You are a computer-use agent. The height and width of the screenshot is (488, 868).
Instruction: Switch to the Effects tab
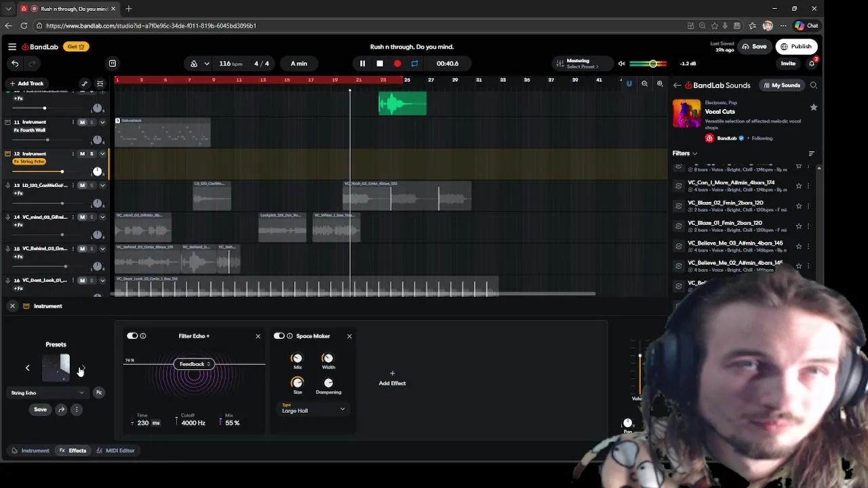point(73,451)
